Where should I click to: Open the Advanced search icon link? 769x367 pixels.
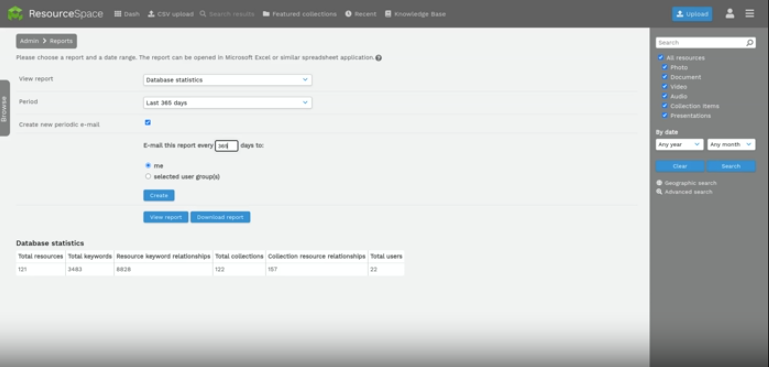[x=659, y=192]
